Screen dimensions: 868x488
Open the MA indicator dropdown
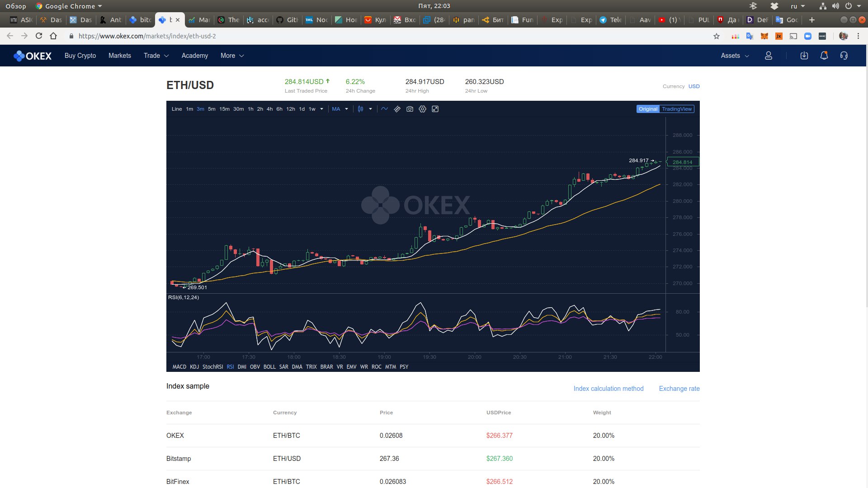tap(340, 109)
